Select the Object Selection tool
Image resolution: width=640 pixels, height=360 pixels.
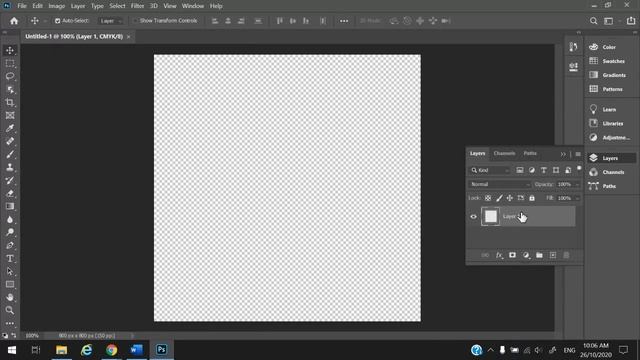[10, 89]
